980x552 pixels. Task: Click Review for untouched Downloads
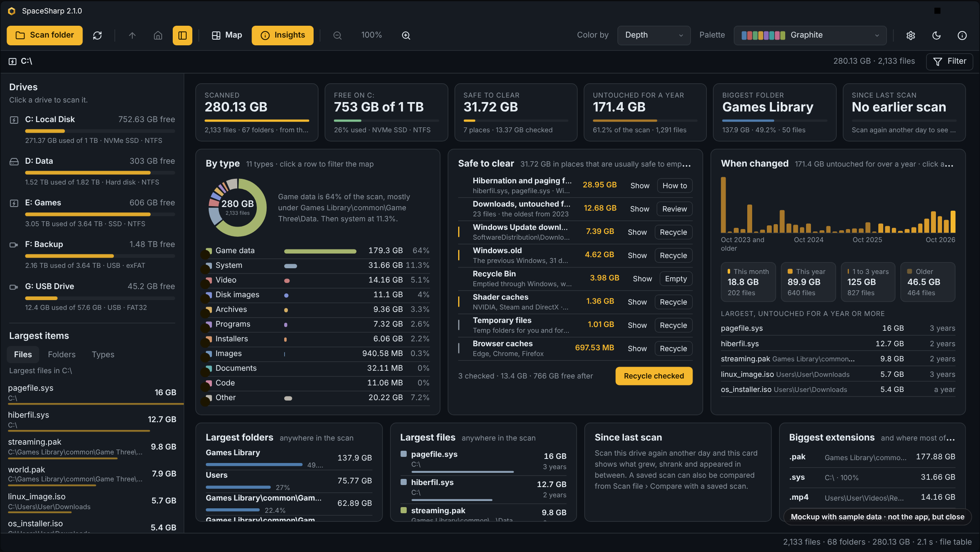coord(675,209)
